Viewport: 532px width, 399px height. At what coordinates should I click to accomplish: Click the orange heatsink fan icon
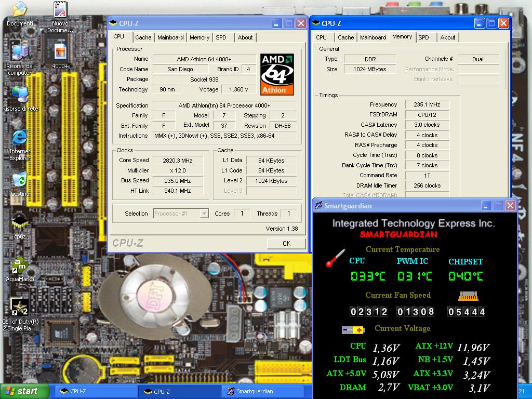[x=468, y=296]
